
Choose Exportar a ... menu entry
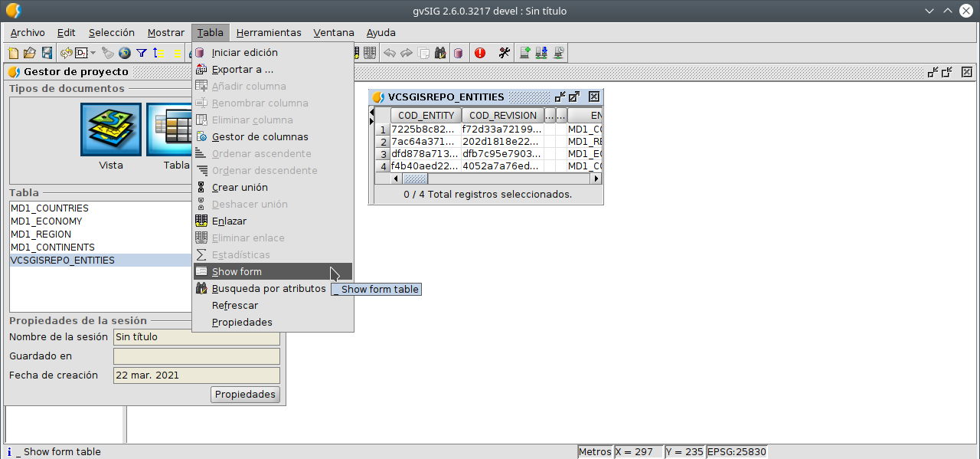(x=273, y=70)
